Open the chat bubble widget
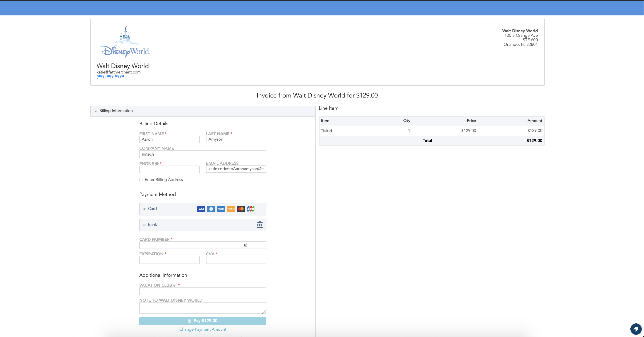This screenshot has width=644, height=337. point(636,329)
